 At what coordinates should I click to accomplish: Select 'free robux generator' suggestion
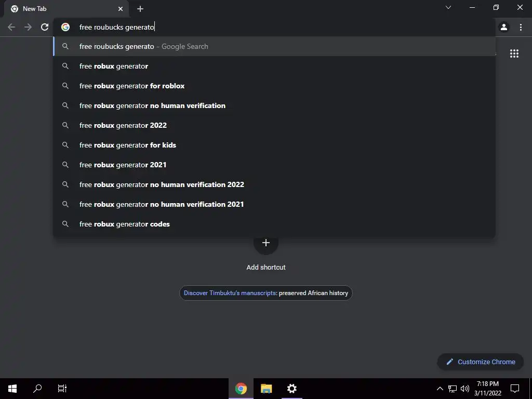point(274,66)
